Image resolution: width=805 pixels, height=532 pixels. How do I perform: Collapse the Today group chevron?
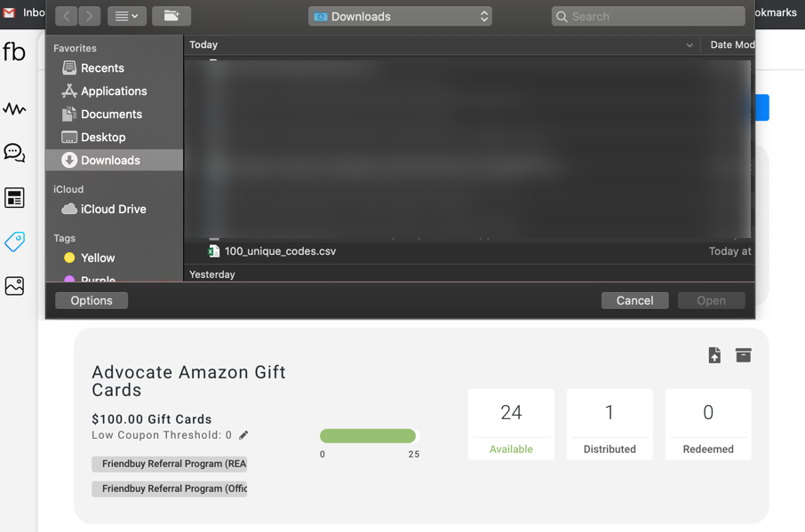[689, 45]
